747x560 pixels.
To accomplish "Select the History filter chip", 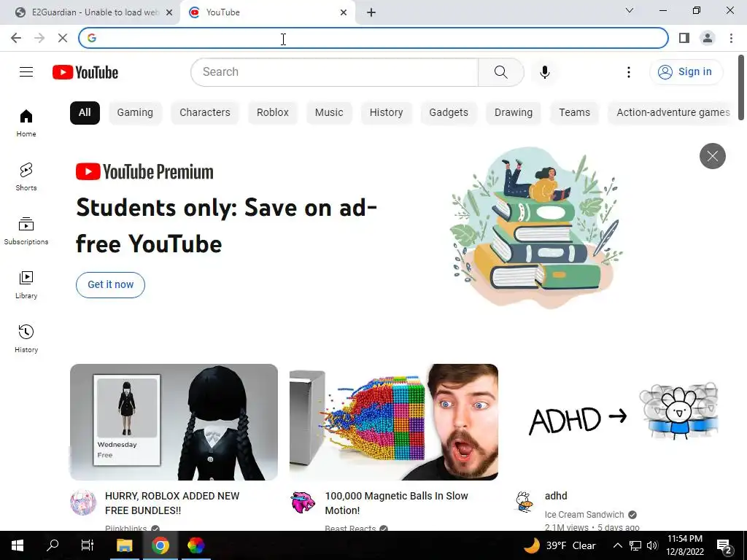I will point(387,113).
